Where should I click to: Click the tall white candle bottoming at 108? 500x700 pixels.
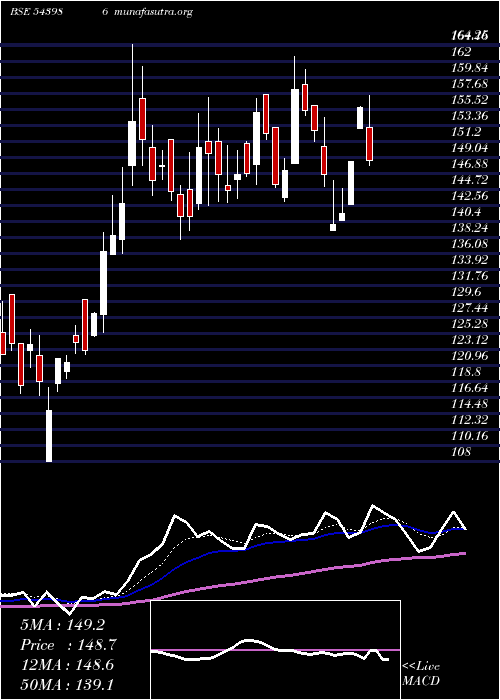point(49,436)
